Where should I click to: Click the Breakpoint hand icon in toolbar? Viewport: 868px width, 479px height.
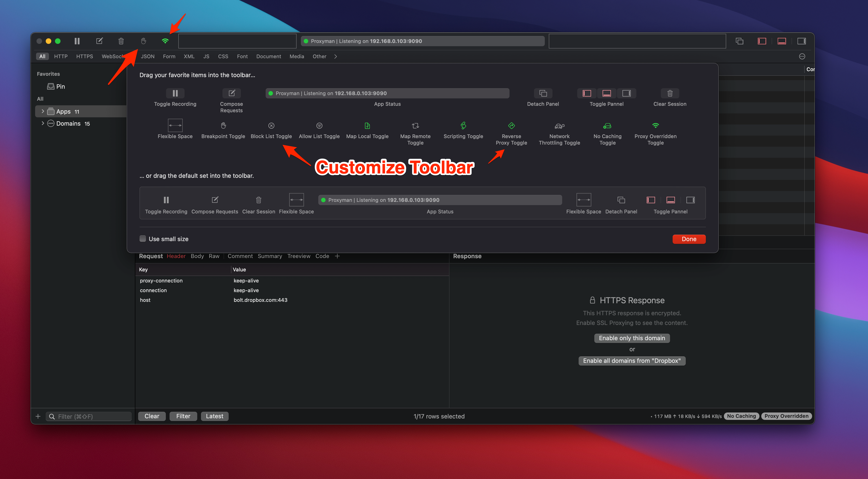coord(143,41)
